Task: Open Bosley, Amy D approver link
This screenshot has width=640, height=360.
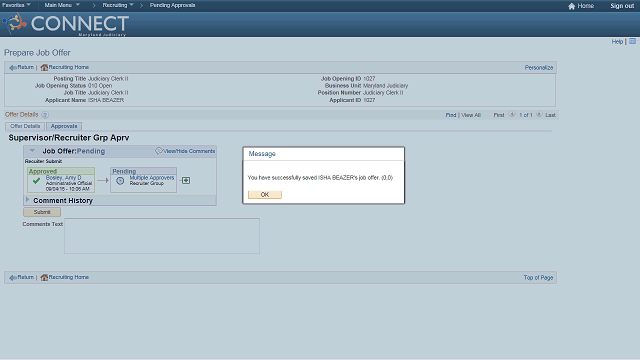Action: (63, 178)
